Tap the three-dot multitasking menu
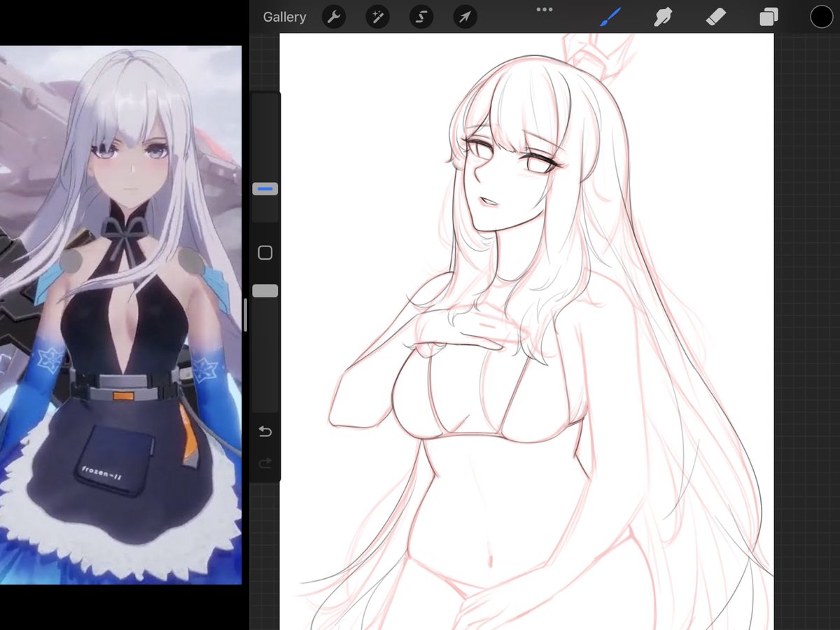Screen dimensions: 840x630 (x=545, y=10)
